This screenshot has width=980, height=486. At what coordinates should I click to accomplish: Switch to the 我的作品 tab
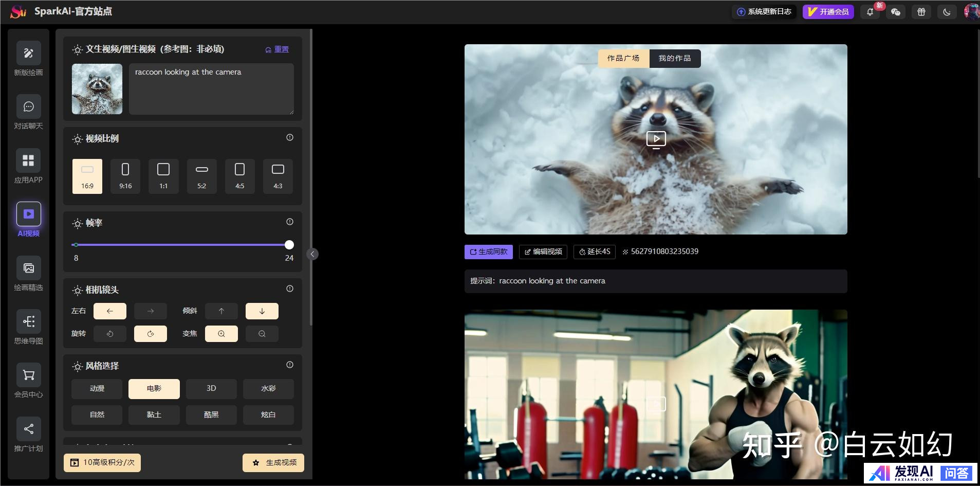(x=674, y=58)
